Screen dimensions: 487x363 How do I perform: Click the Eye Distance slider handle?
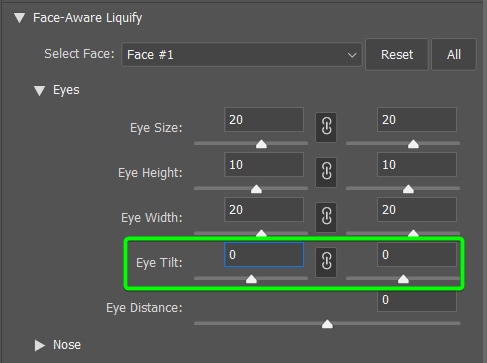pyautogui.click(x=327, y=324)
